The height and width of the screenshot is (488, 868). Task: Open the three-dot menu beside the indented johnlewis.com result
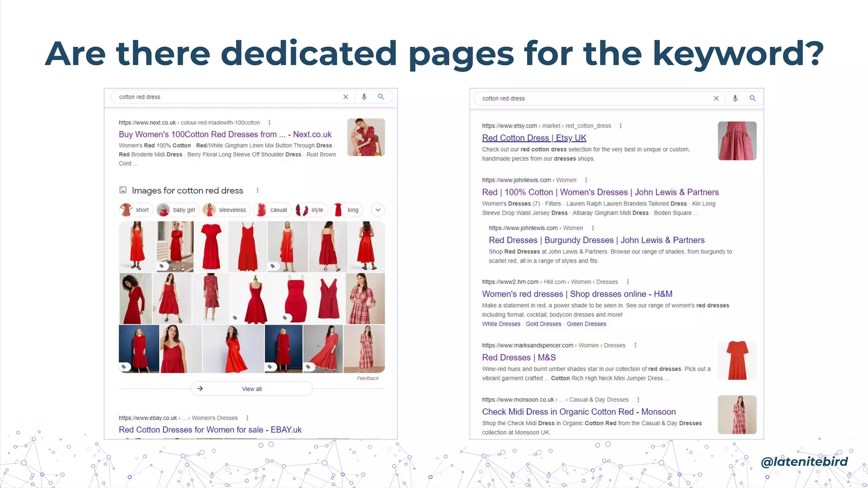click(x=593, y=228)
